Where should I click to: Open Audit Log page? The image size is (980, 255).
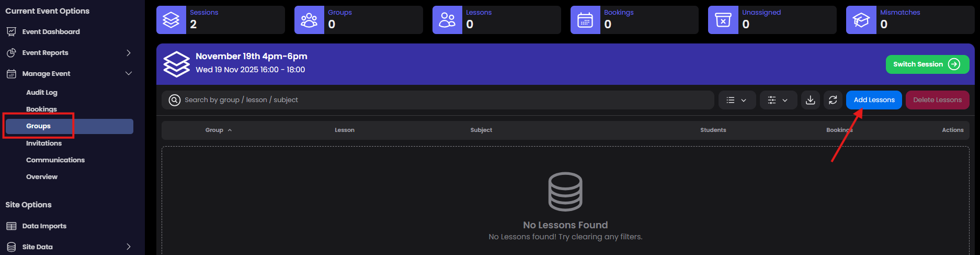tap(42, 93)
